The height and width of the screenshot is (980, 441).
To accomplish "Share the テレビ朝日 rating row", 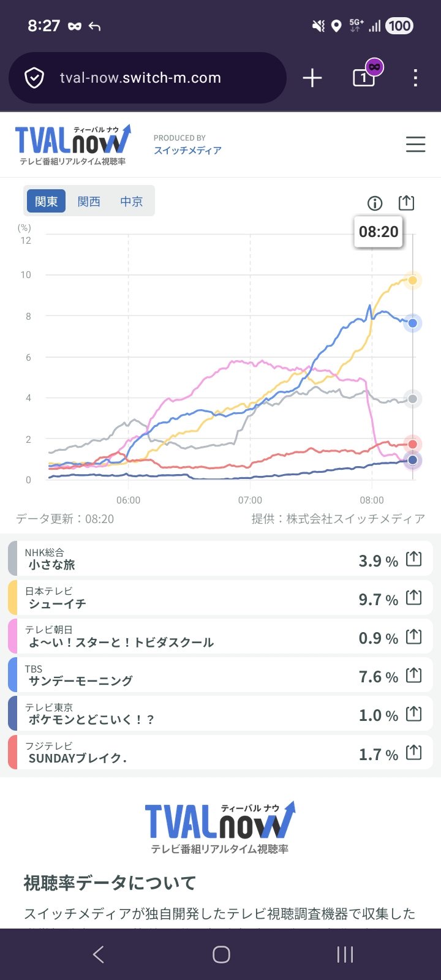I will 414,636.
